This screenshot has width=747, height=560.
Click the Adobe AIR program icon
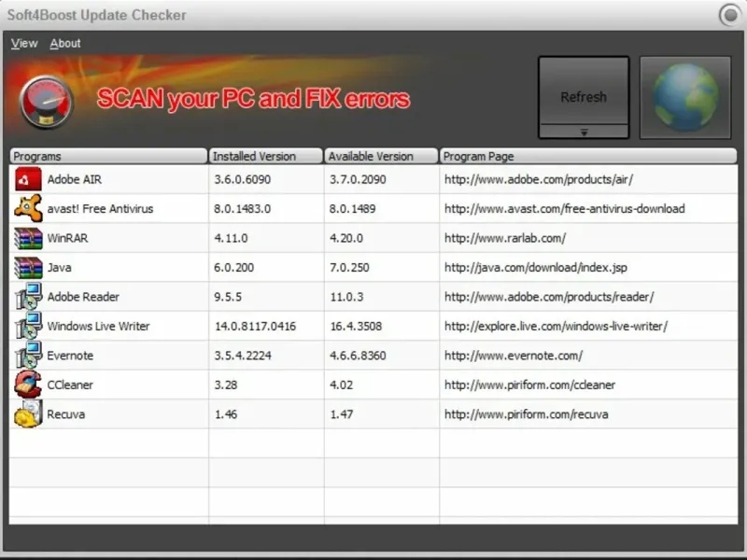(28, 179)
